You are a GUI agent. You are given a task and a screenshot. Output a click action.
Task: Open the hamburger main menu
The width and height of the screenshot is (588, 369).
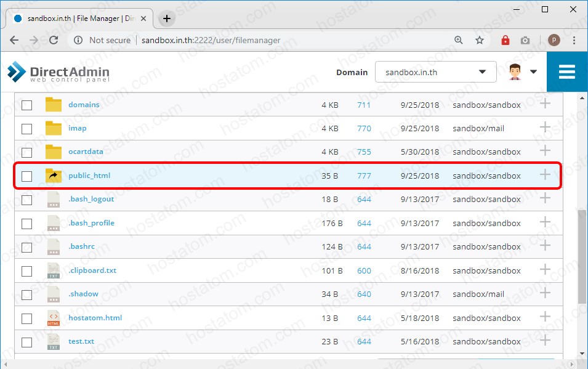(x=566, y=71)
